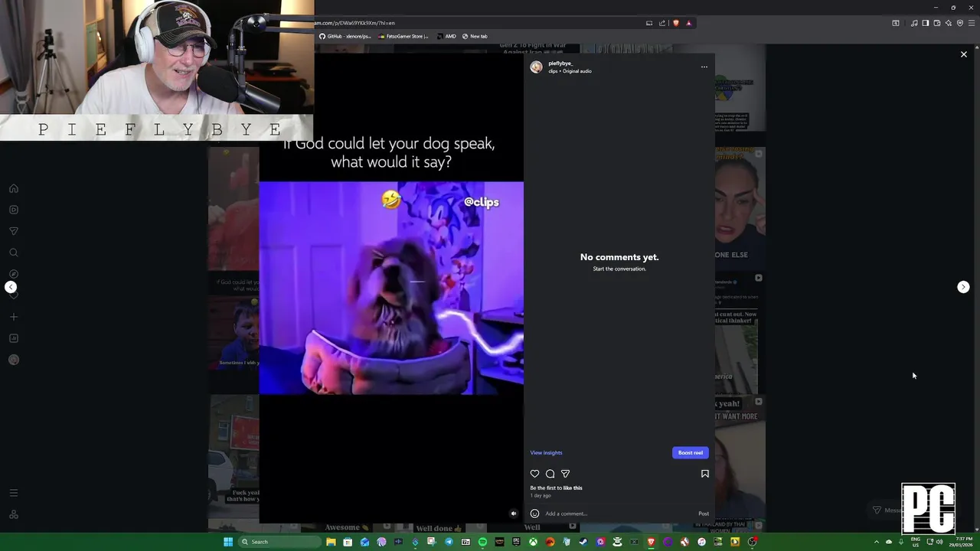Open the ONE ELSE reel thumbnail on right
Viewport: 980px width, 551px height.
[740, 209]
